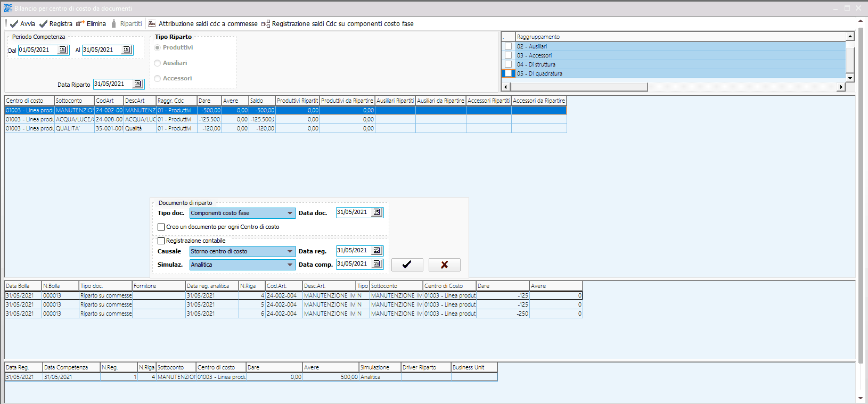Open calendar picker for Data Riparto
Image resolution: width=868 pixels, height=404 pixels.
138,84
